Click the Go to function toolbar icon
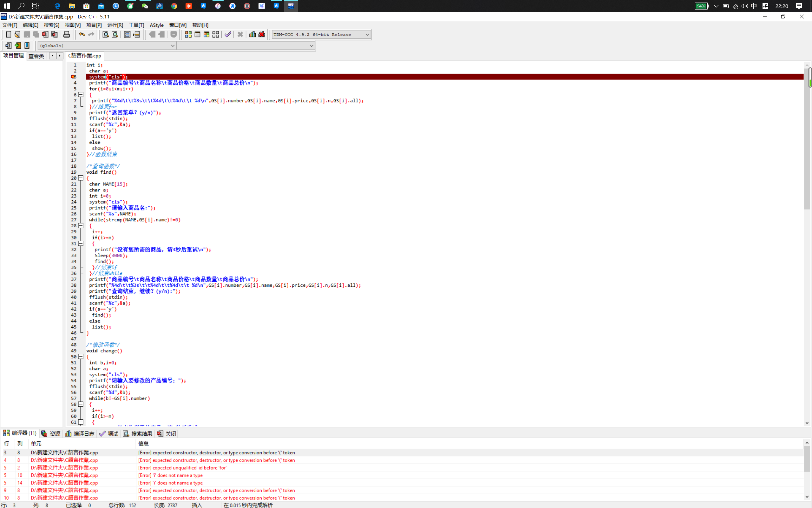 pos(127,34)
